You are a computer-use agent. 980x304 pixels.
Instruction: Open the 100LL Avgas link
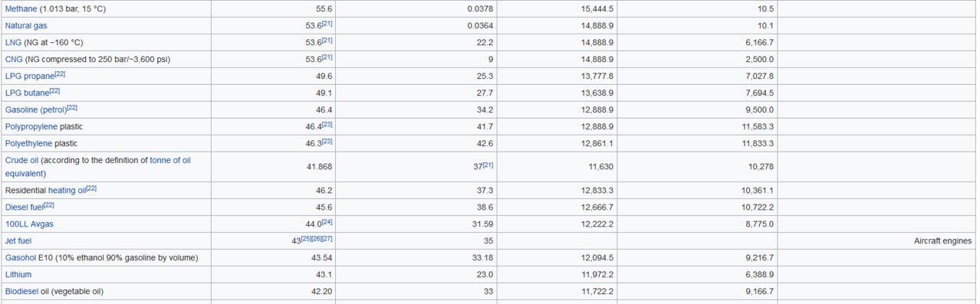[29, 224]
